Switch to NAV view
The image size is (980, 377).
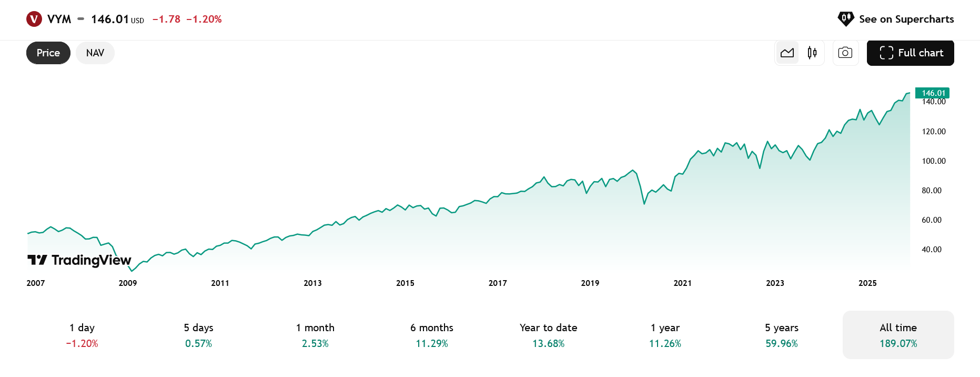tap(95, 53)
